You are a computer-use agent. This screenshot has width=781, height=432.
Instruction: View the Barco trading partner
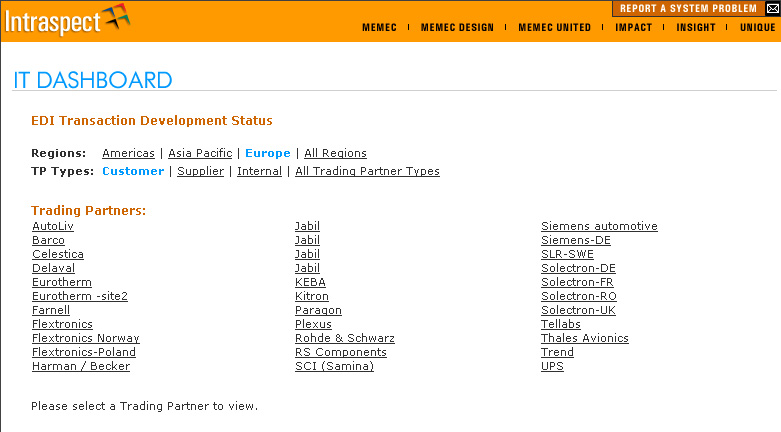(48, 240)
